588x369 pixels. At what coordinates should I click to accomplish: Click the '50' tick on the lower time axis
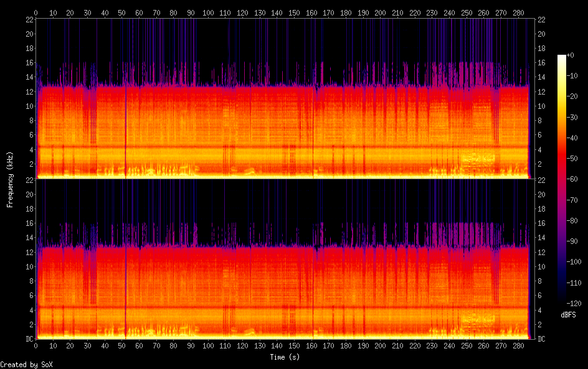(122, 346)
